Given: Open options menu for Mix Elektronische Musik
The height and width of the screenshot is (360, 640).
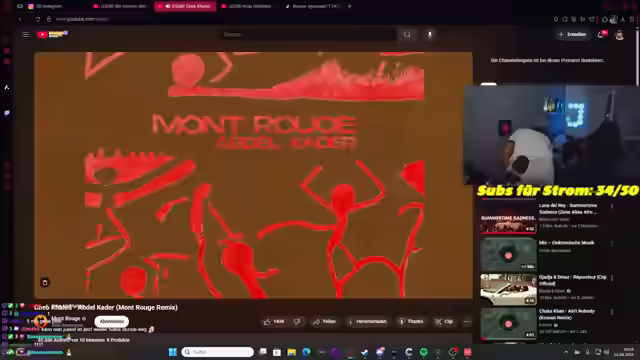Looking at the screenshot, I should pyautogui.click(x=612, y=243).
